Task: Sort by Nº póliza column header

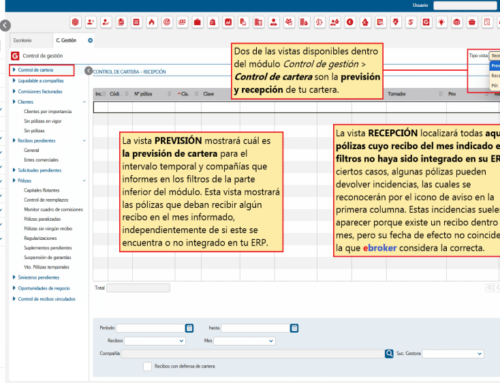Action: (x=143, y=94)
